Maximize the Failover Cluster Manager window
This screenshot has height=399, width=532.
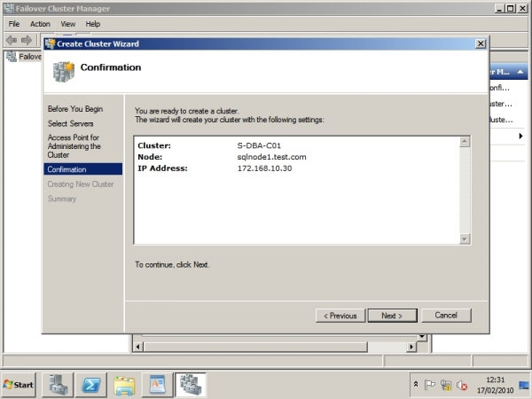511,9
